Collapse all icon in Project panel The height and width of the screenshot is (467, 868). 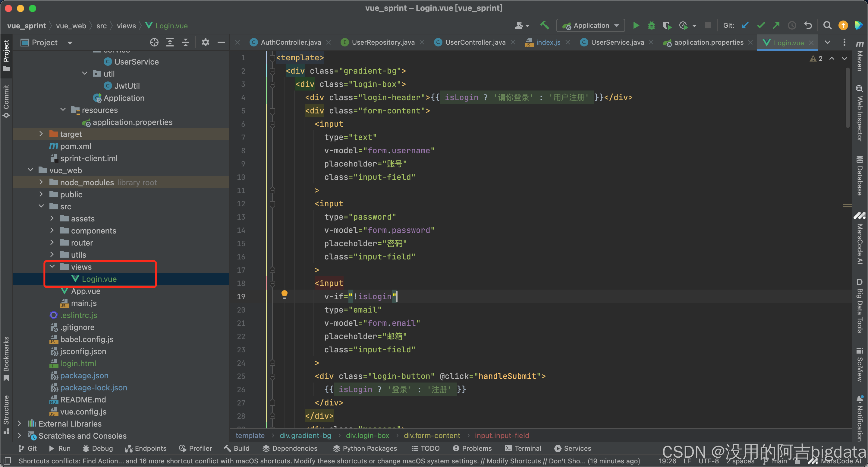point(185,43)
